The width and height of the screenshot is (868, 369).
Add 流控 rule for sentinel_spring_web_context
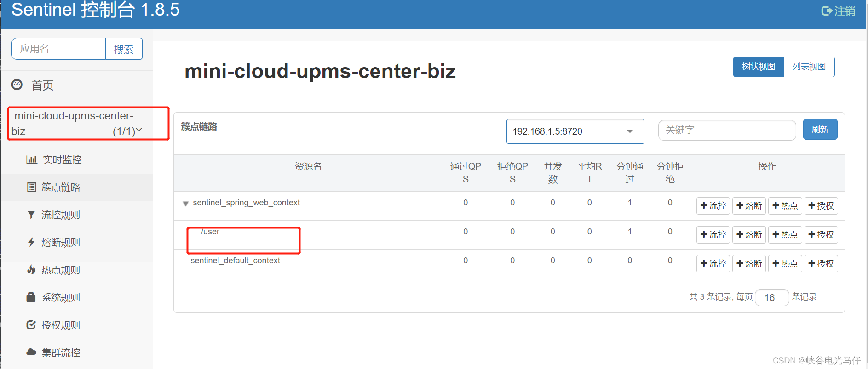tap(713, 205)
